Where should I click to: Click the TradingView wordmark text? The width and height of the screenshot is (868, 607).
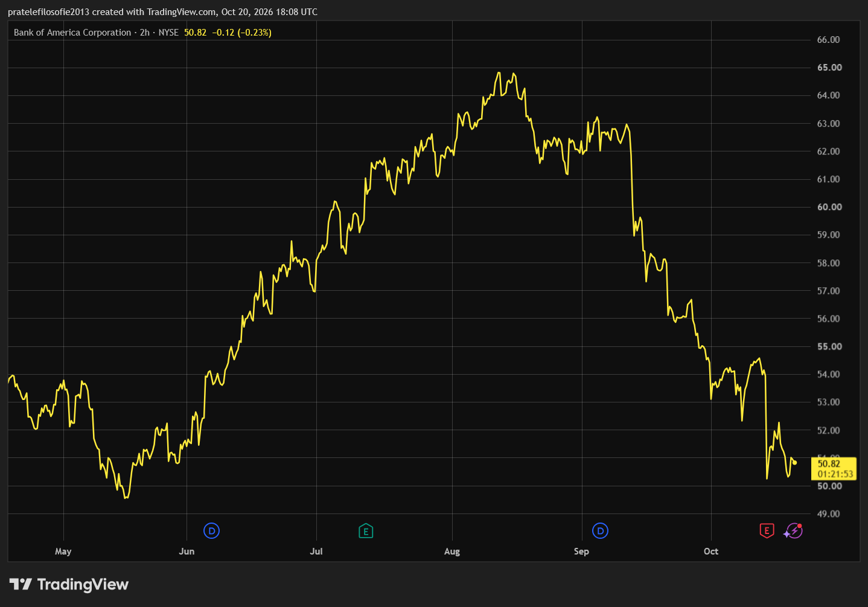pyautogui.click(x=83, y=584)
